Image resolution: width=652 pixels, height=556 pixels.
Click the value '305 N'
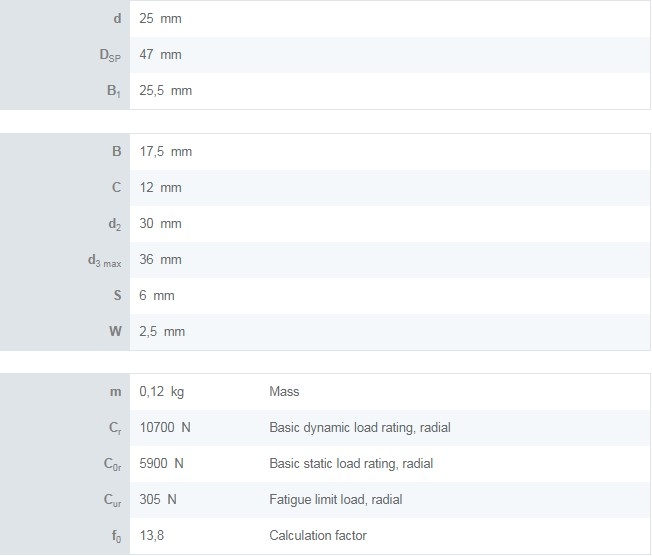coord(158,499)
